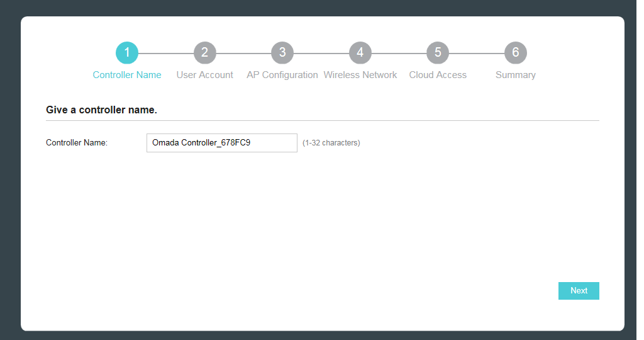Image resolution: width=644 pixels, height=340 pixels.
Task: Jump to the step 6 circle
Action: pos(516,53)
